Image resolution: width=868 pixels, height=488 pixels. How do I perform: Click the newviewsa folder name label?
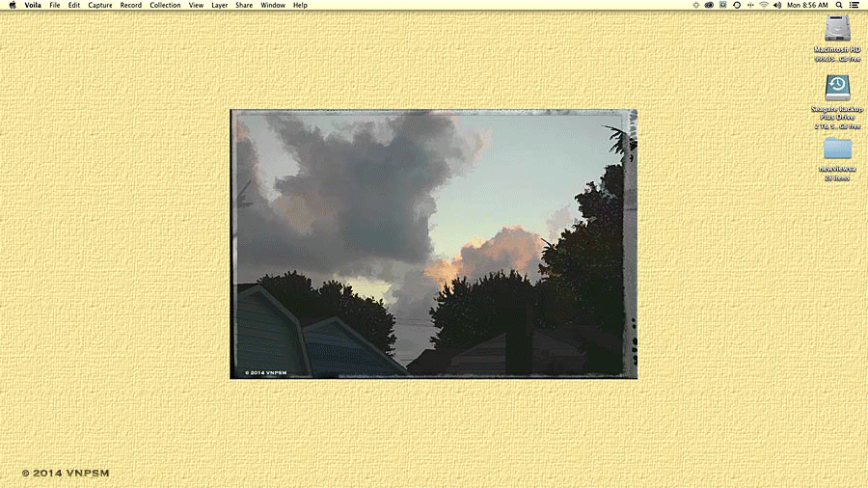click(x=837, y=169)
